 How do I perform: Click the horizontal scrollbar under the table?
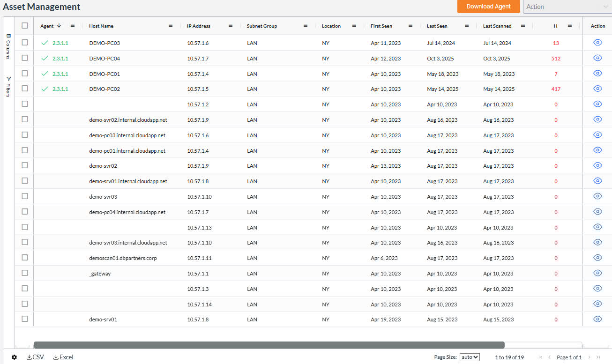269,345
